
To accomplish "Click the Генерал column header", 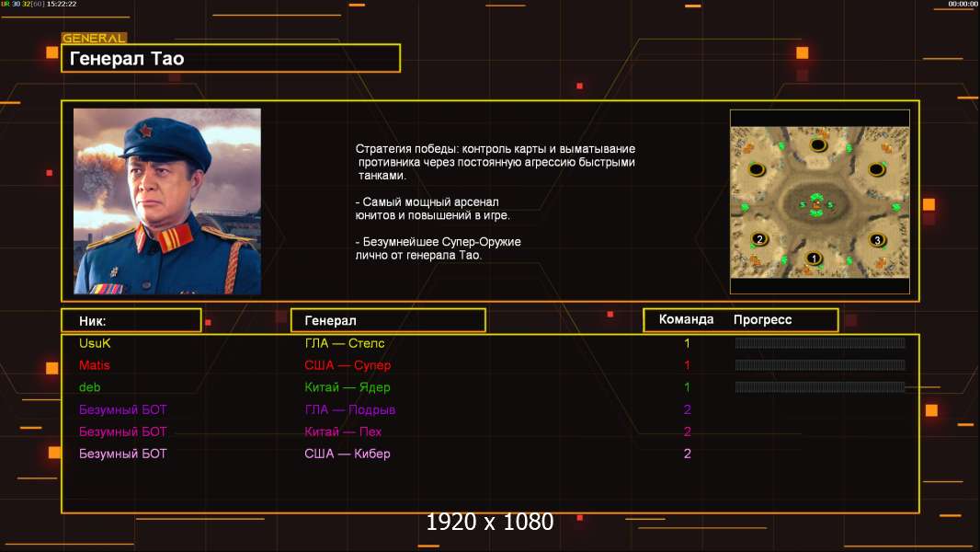I will [x=388, y=321].
